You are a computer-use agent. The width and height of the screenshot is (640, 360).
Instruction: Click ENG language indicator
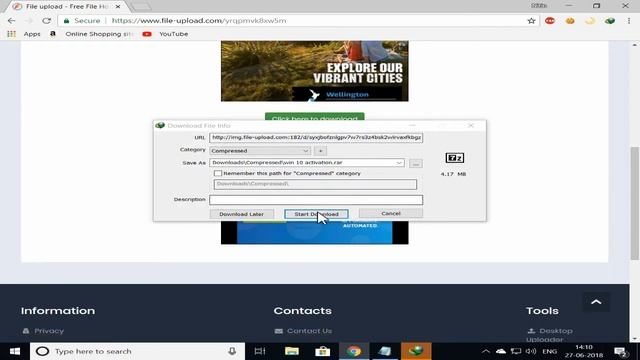tap(549, 351)
